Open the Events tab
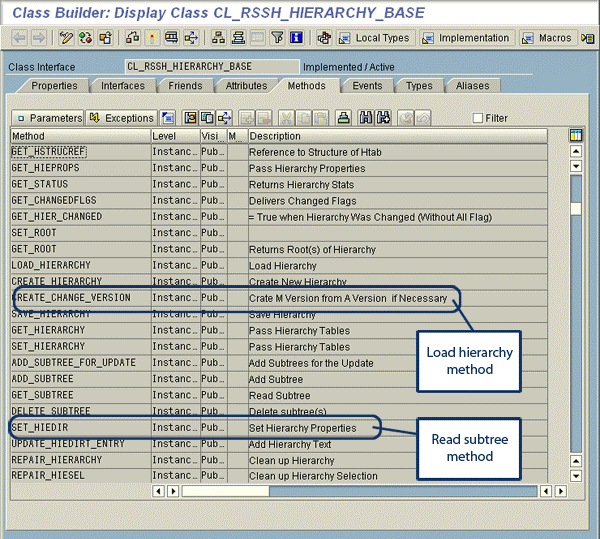The height and width of the screenshot is (539, 600). point(367,86)
